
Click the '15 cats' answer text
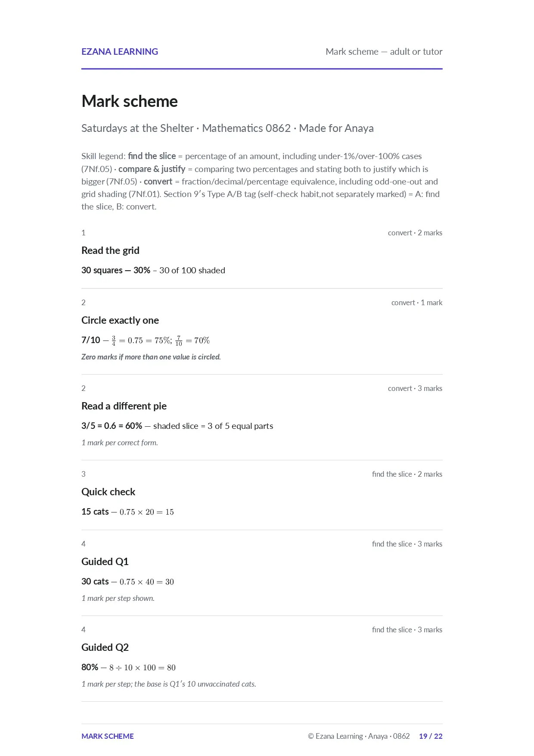[95, 512]
